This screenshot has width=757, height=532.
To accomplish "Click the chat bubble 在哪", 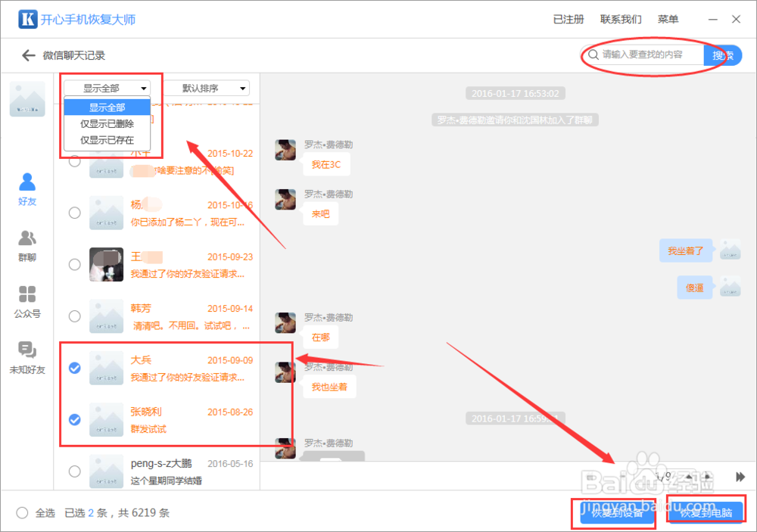I will coord(320,338).
